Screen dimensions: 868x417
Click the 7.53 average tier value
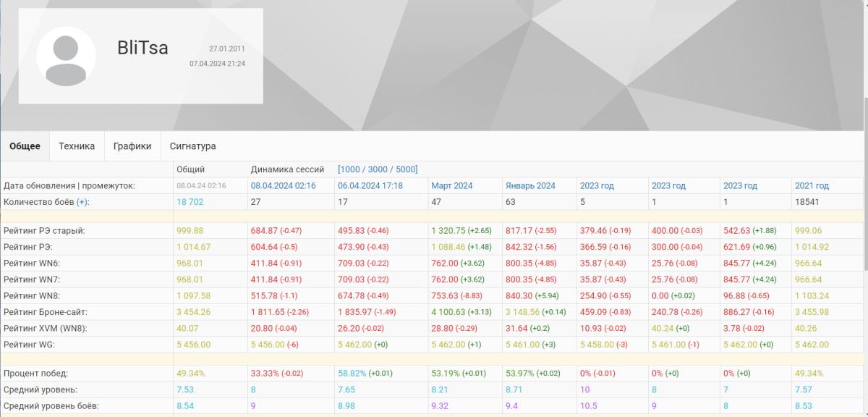pos(185,389)
